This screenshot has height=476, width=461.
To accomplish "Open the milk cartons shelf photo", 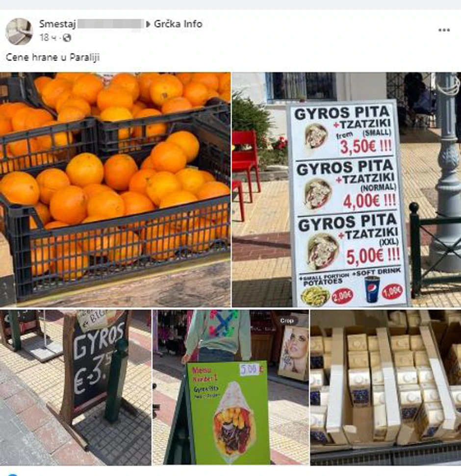I will [385, 387].
